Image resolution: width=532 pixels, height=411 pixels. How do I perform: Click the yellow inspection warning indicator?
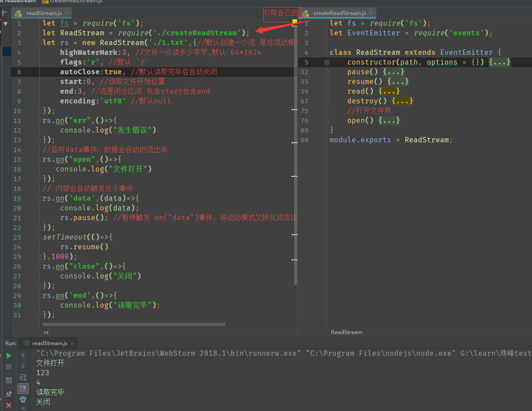tap(295, 21)
